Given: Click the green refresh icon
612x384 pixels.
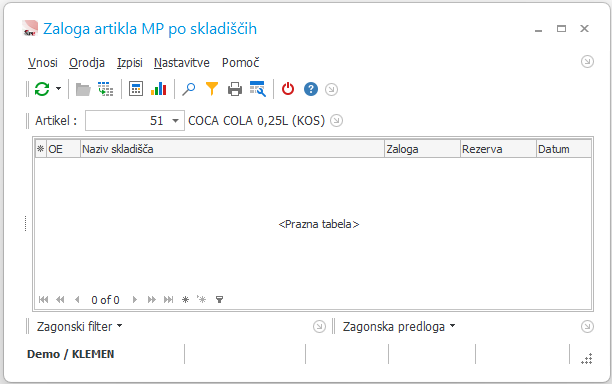Looking at the screenshot, I should (x=42, y=89).
